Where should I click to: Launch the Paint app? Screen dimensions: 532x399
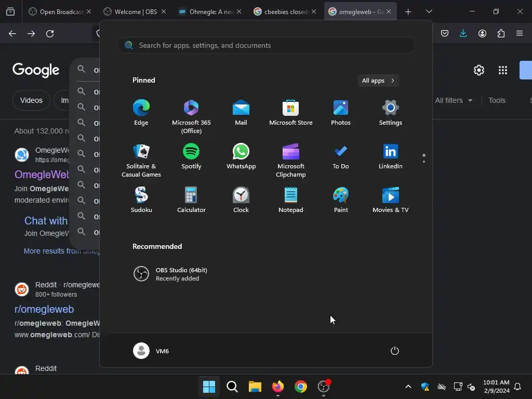tap(341, 200)
